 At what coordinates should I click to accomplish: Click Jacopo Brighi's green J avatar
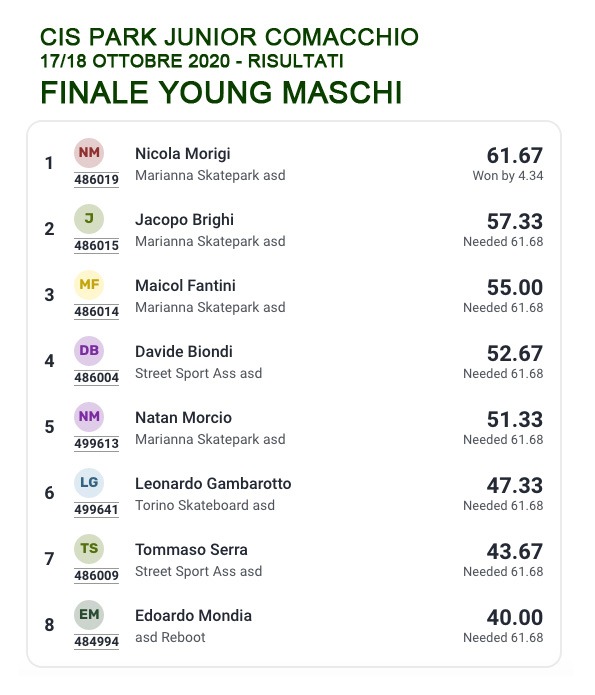[89, 219]
